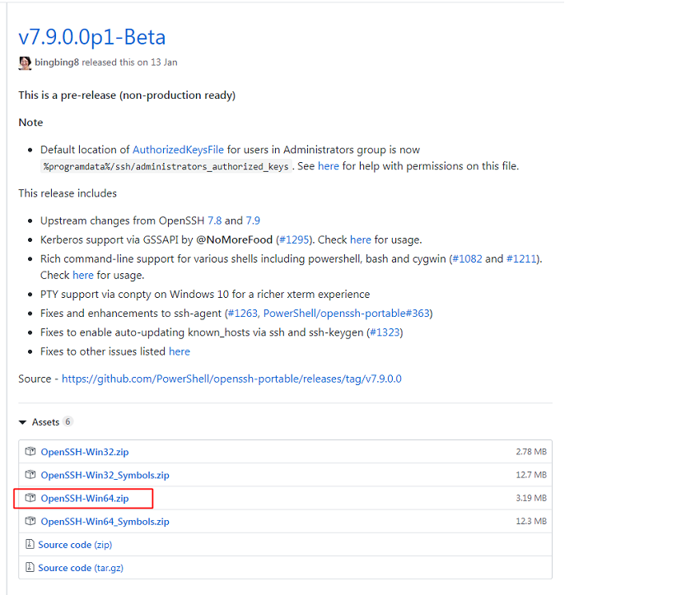
Task: Open the AuthorizedKeysFile link
Action: 178,150
